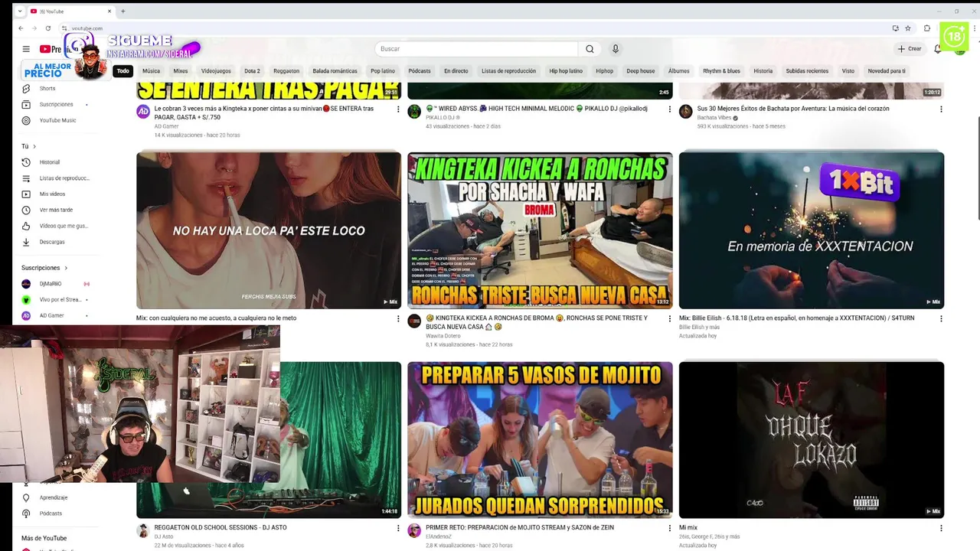Open ElAndenoZ channel avatar
The height and width of the screenshot is (551, 980).
tap(414, 530)
